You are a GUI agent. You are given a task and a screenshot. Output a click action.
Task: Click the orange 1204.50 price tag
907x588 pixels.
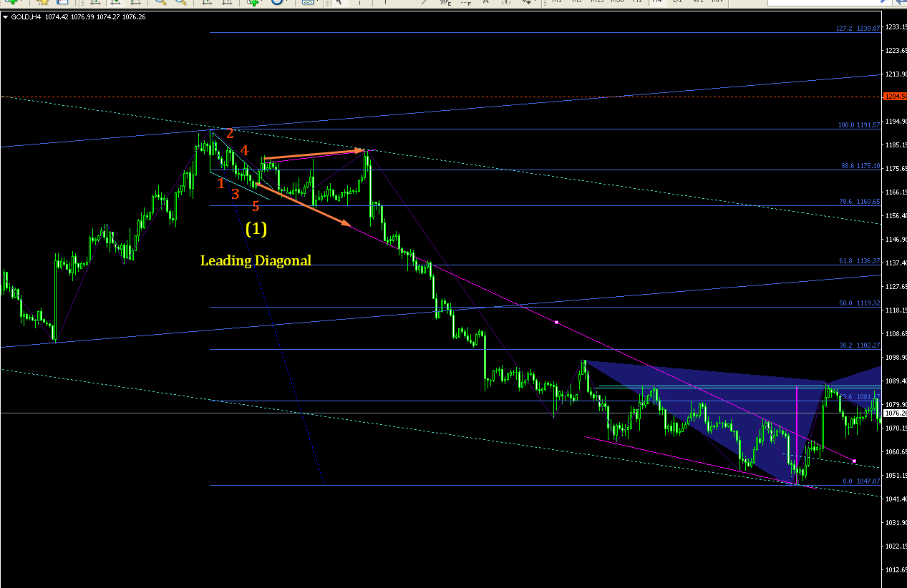pos(895,96)
